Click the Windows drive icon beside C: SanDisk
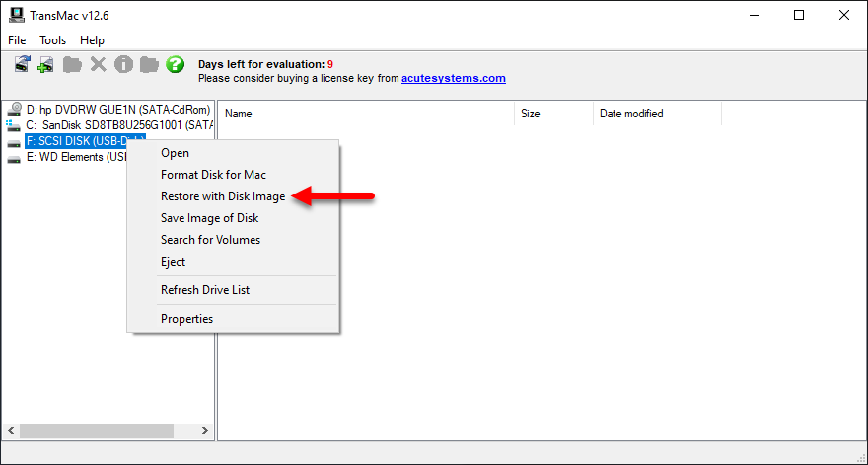Viewport: 868px width, 465px height. tap(14, 125)
